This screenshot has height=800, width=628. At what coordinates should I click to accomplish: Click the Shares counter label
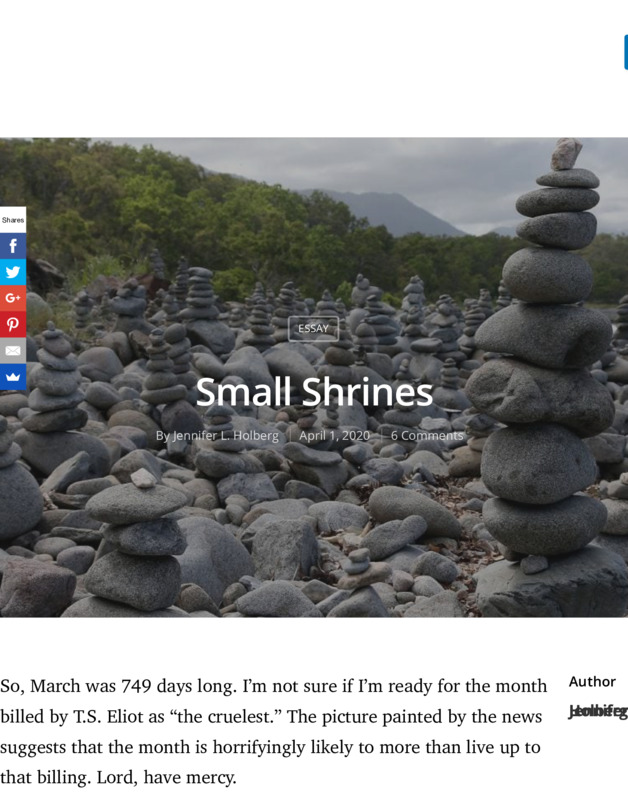pos(13,220)
